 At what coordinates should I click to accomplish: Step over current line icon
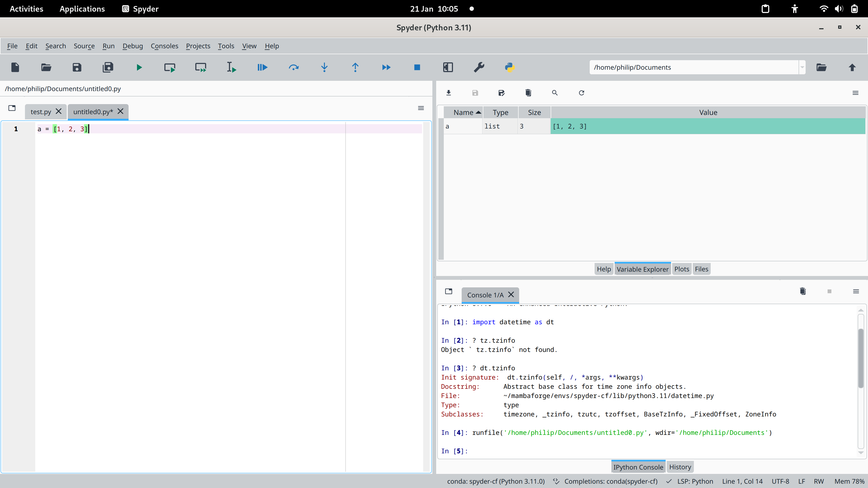tap(293, 67)
